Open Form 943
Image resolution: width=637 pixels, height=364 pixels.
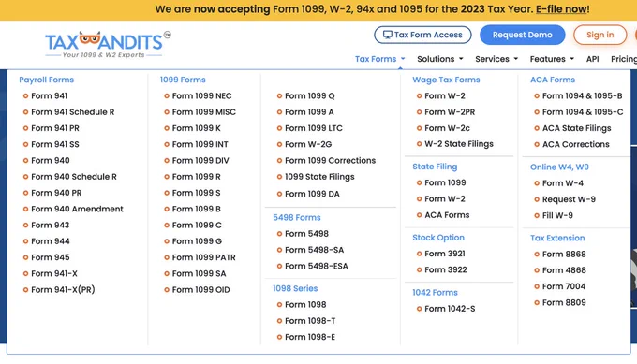click(x=51, y=226)
